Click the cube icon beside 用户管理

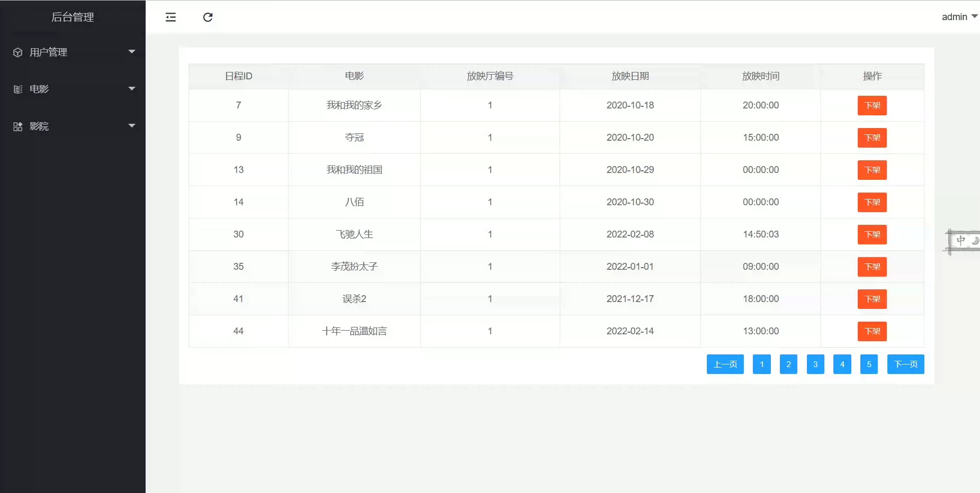pos(18,52)
